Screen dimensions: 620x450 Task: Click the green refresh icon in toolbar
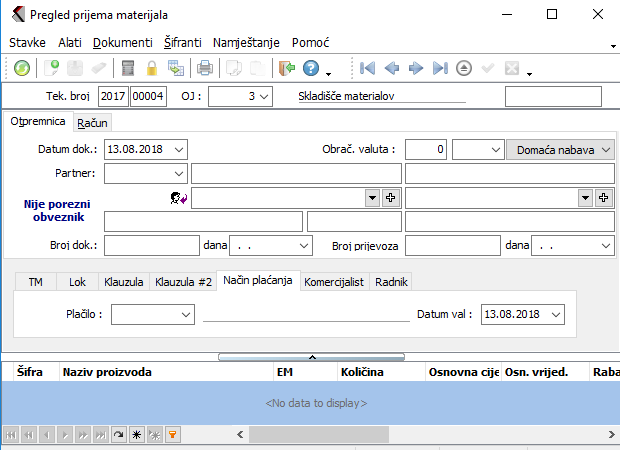(22, 68)
